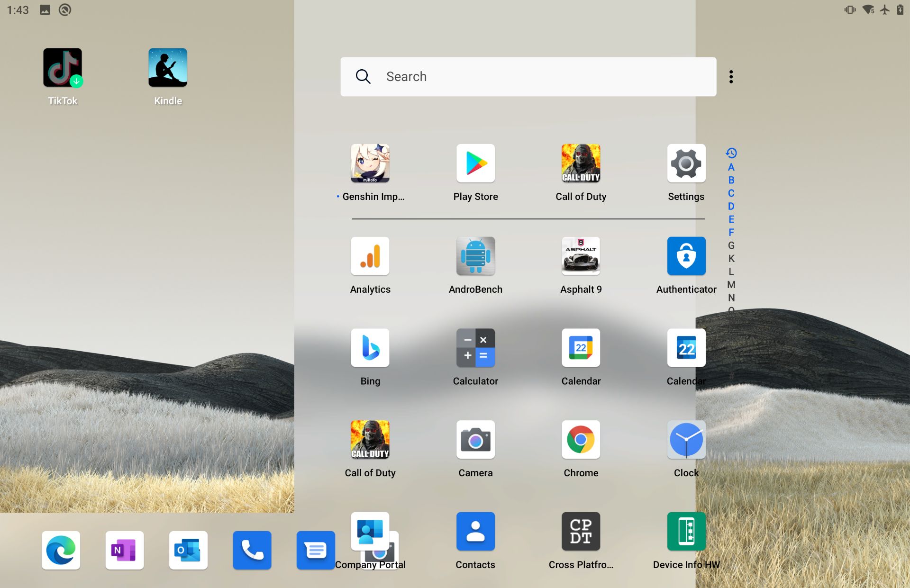The image size is (910, 588).
Task: Open OneNote in the dock
Action: (x=124, y=551)
